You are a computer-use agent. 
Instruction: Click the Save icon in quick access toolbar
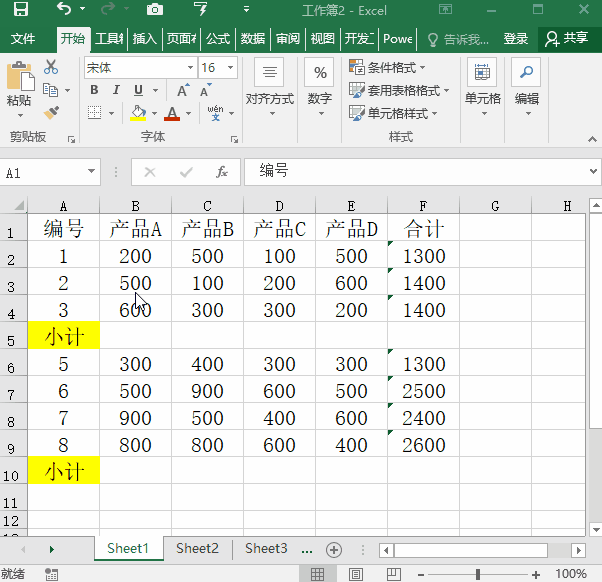20,10
